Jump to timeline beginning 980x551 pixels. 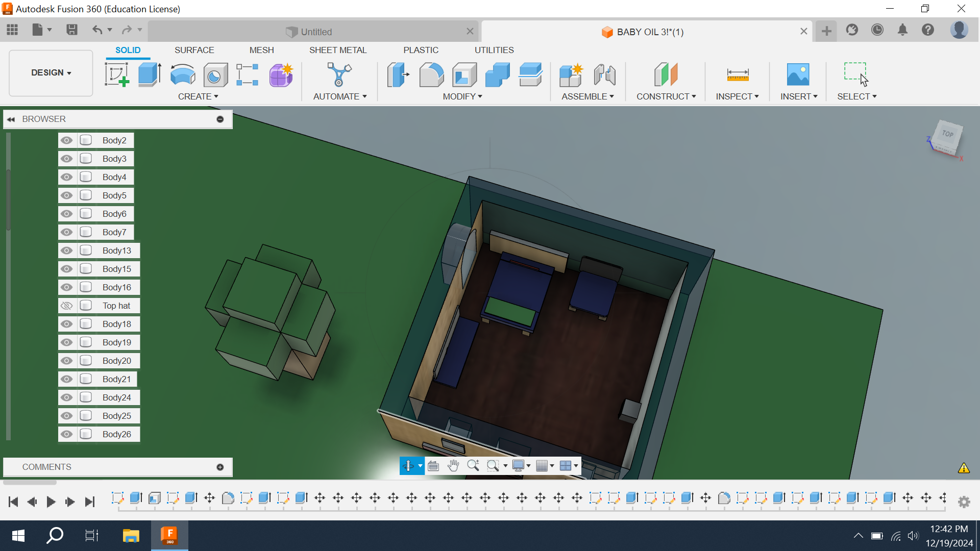tap(13, 502)
